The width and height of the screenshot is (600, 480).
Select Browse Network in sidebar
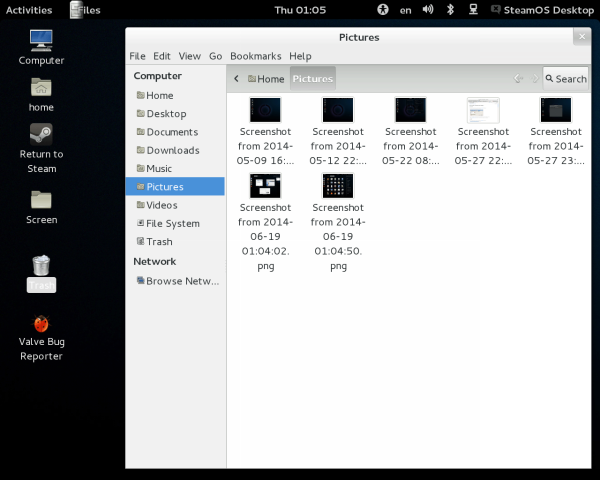point(180,281)
